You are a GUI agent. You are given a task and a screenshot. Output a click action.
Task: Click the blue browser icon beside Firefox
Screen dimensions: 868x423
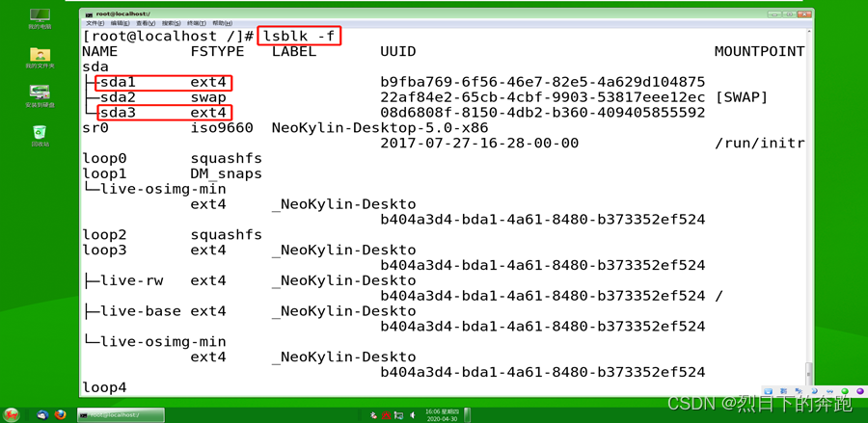pyautogui.click(x=42, y=414)
